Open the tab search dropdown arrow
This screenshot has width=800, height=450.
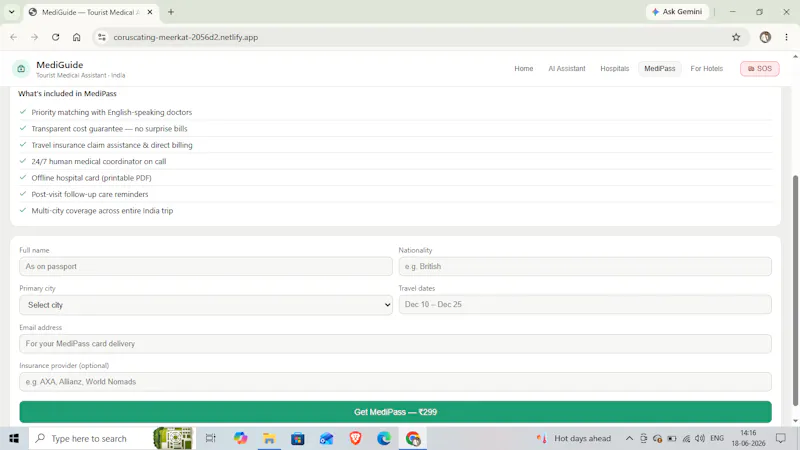point(11,12)
